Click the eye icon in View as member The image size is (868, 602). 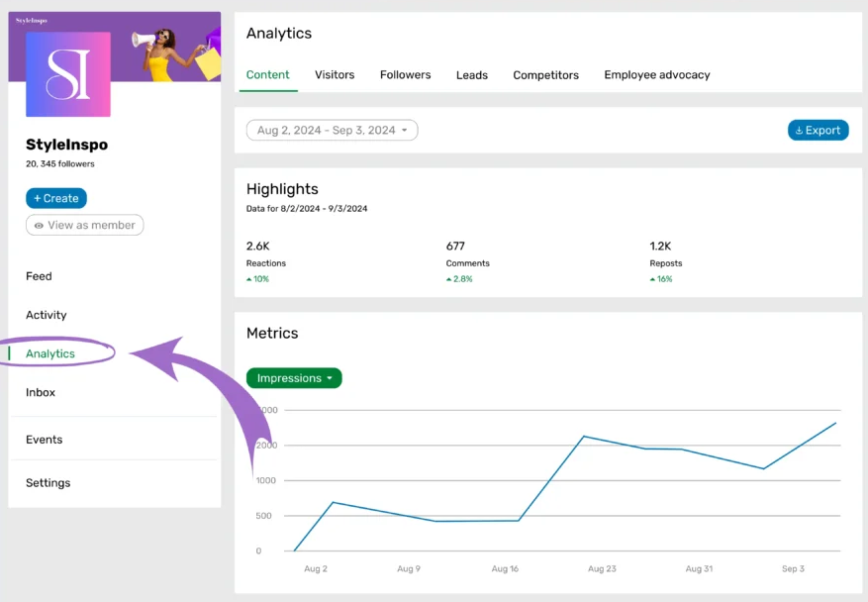pyautogui.click(x=39, y=226)
